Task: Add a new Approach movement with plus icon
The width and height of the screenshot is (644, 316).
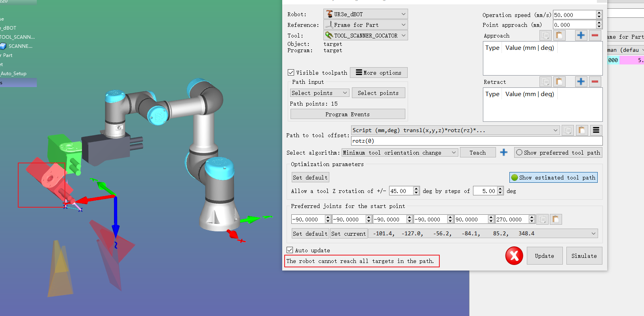Action: point(581,36)
